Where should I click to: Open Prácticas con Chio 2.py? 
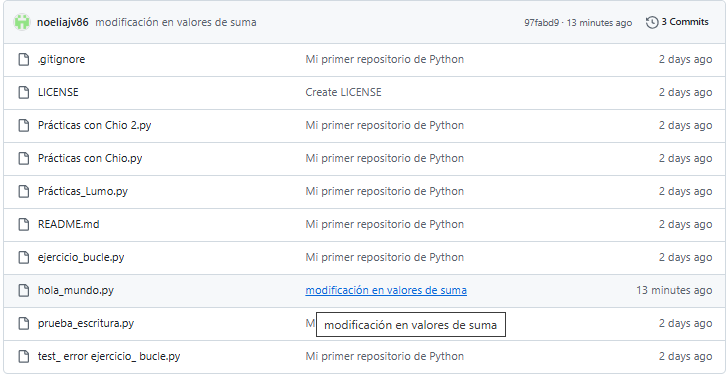click(x=94, y=125)
